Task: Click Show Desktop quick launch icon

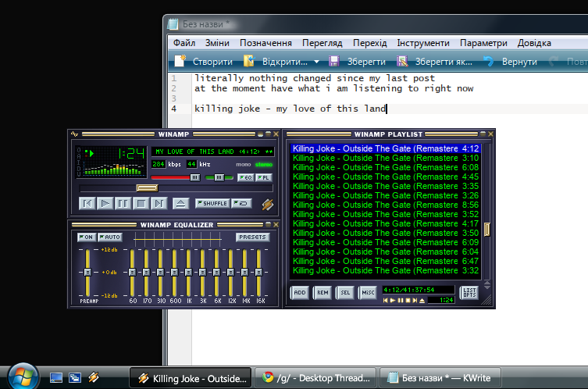Action: click(x=56, y=378)
